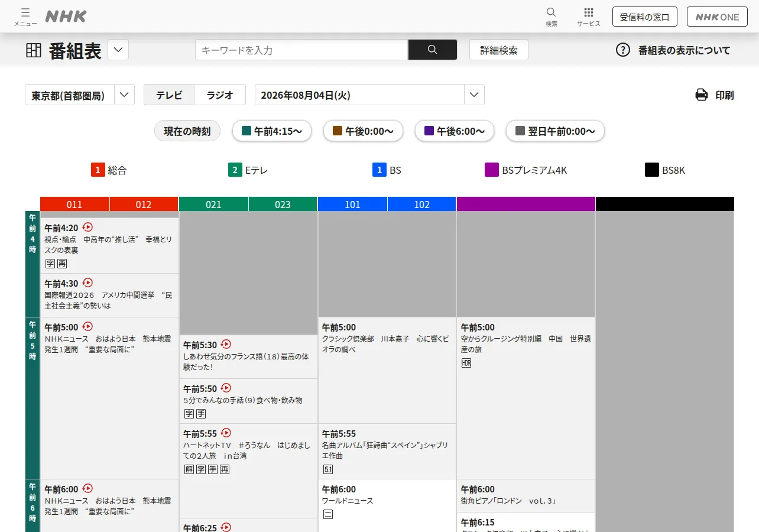Image resolution: width=759 pixels, height=532 pixels.
Task: Click the HDR badge on 空からクルージング
Action: coord(466,363)
